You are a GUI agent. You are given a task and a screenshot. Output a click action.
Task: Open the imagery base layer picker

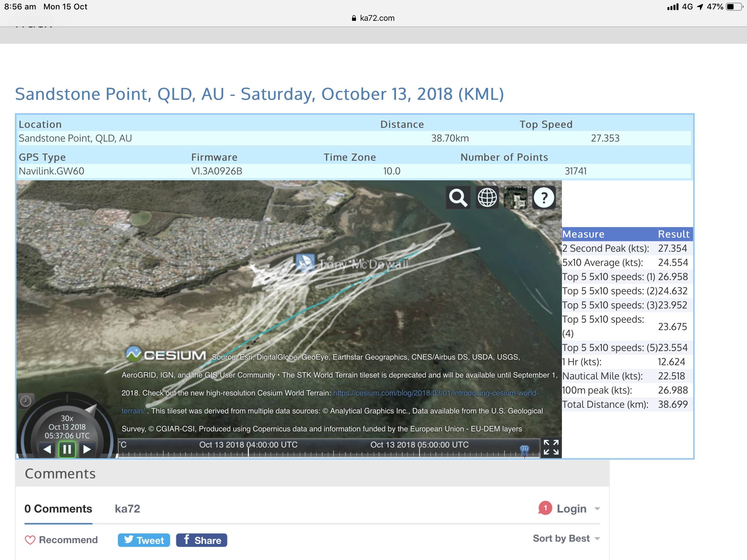coord(515,197)
